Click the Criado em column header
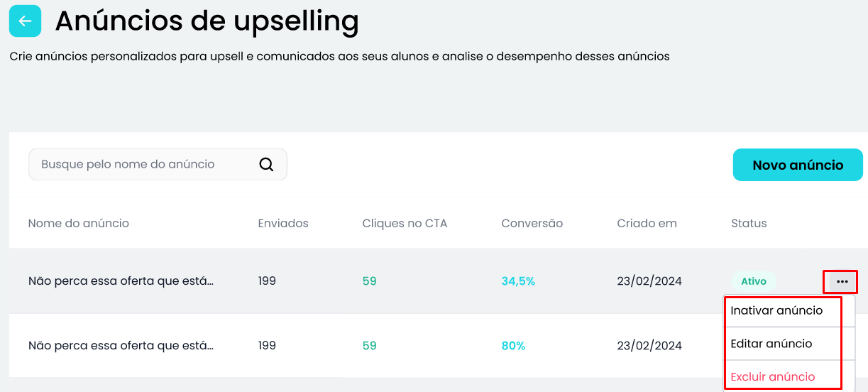Screen dimensions: 868x392 [647, 224]
